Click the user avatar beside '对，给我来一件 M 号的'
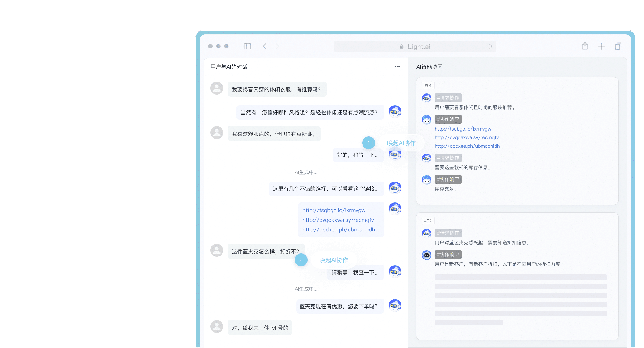644x348 pixels. click(217, 327)
